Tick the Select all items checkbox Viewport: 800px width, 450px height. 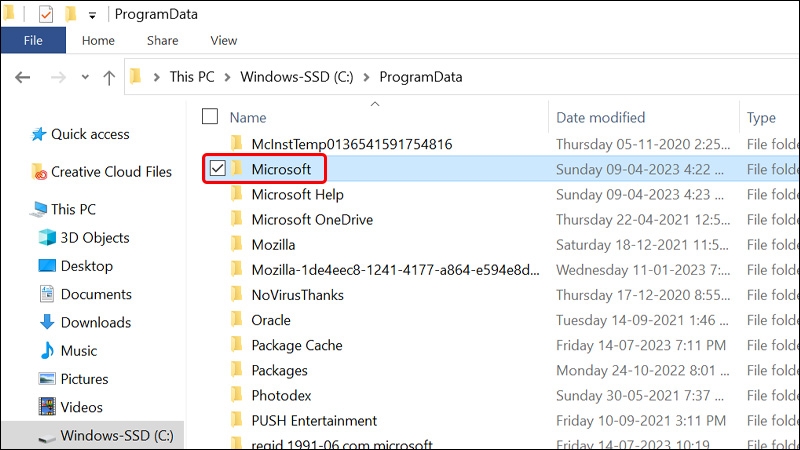click(x=210, y=116)
